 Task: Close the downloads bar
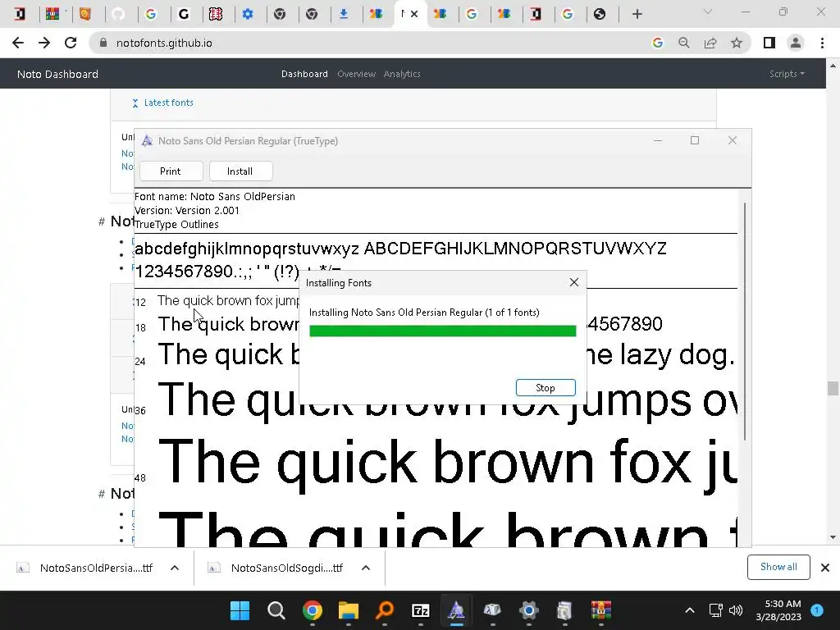click(825, 568)
